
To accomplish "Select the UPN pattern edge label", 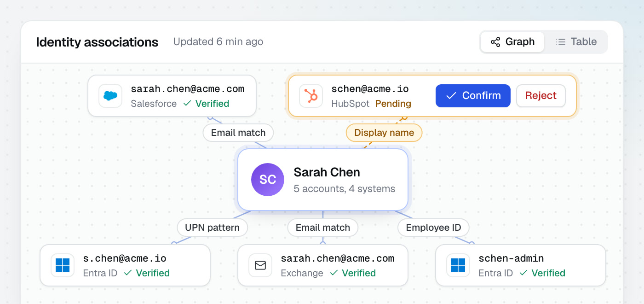I will coord(212,228).
